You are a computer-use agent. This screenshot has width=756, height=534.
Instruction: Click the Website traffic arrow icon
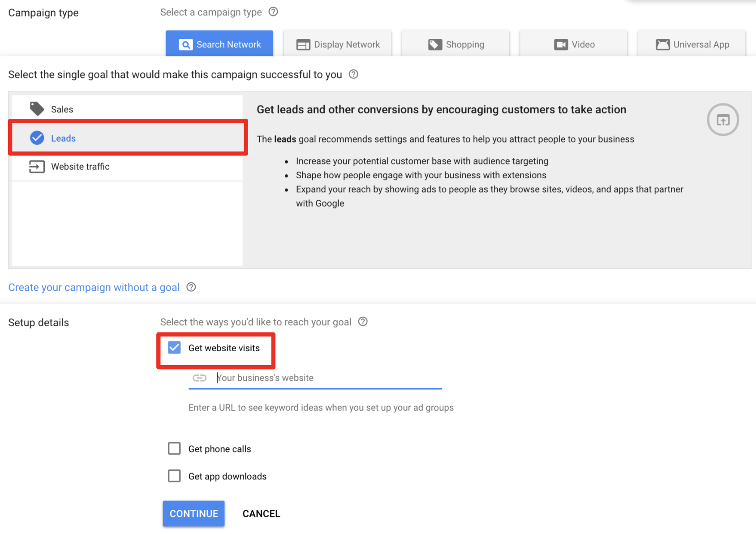point(37,167)
